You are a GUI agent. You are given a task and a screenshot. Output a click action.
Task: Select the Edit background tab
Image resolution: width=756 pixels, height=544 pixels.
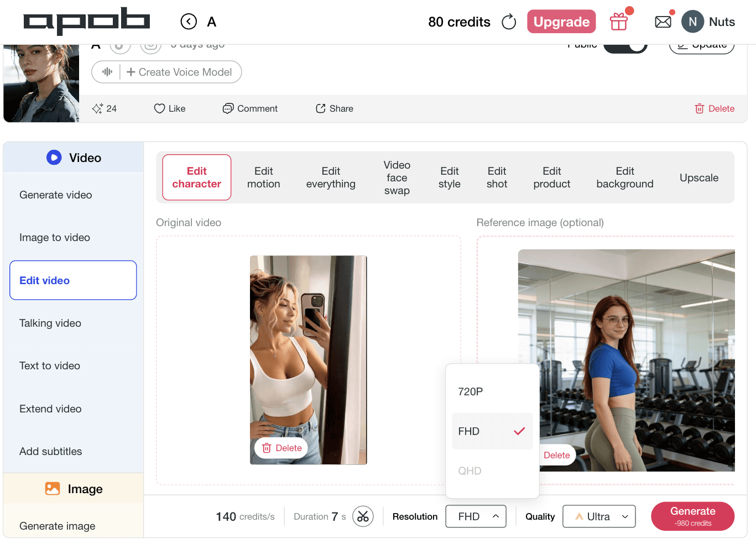click(x=625, y=177)
